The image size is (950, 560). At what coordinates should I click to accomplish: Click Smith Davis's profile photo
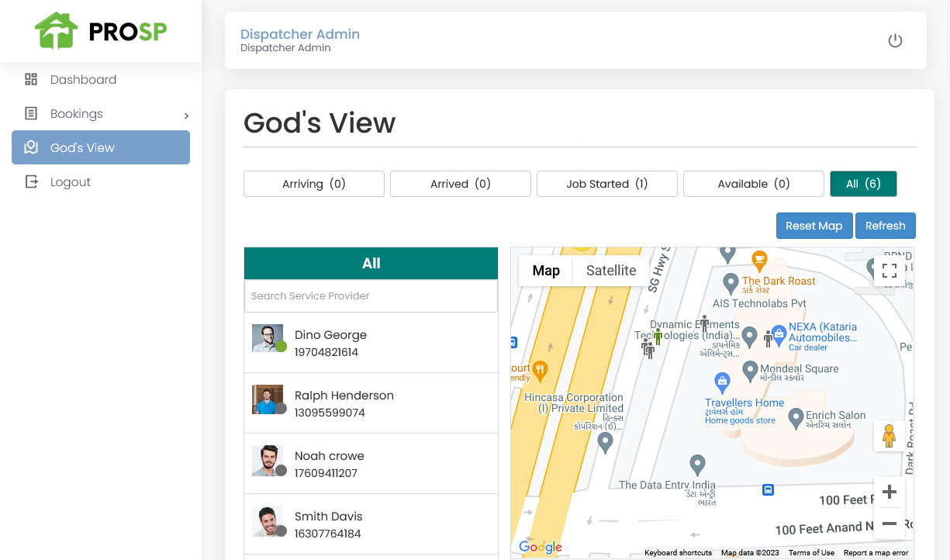pyautogui.click(x=268, y=520)
